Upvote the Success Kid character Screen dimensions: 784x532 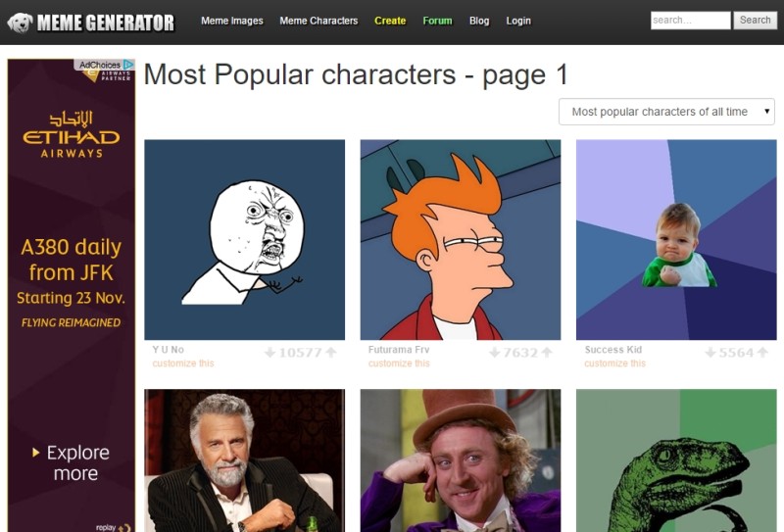pyautogui.click(x=762, y=353)
